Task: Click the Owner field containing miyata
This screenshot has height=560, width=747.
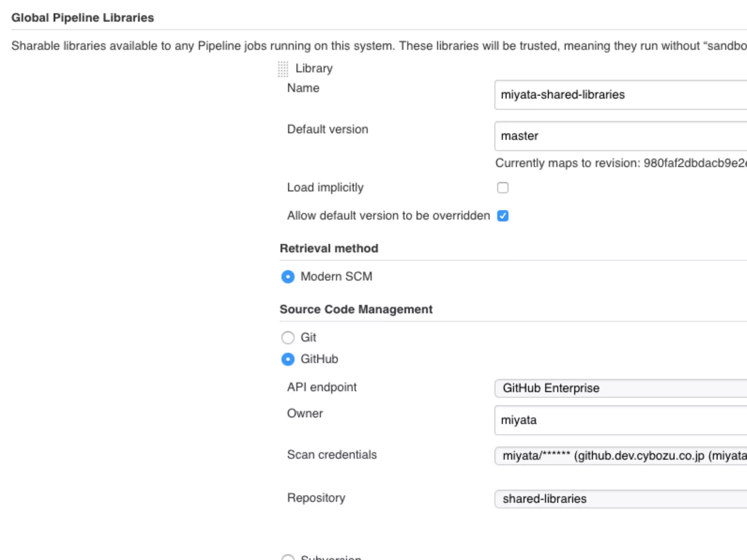Action: pos(620,420)
